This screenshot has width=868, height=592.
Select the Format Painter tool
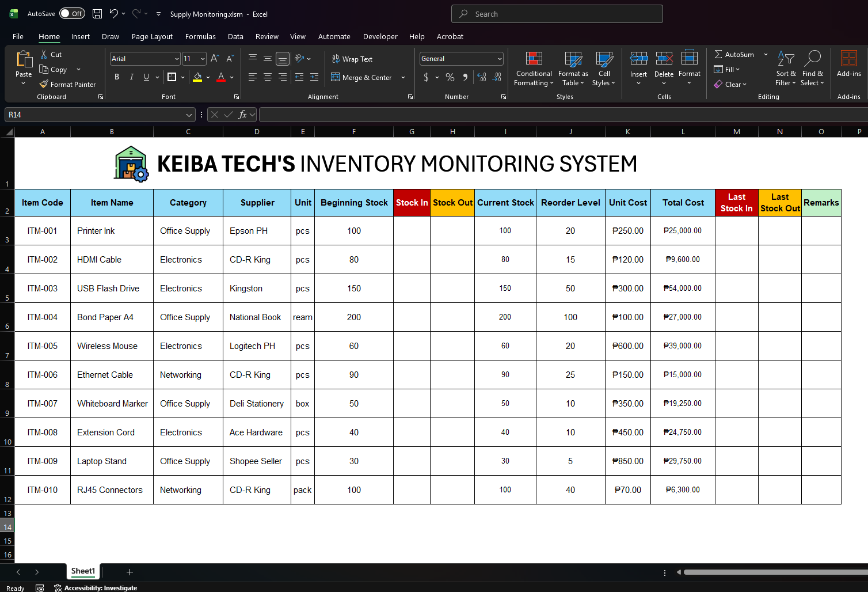[x=68, y=84]
